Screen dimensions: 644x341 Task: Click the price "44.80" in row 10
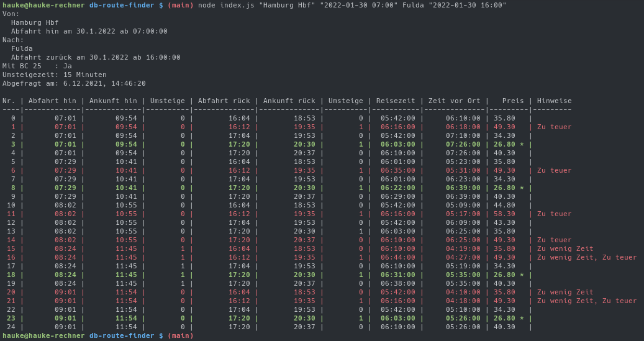pos(504,205)
